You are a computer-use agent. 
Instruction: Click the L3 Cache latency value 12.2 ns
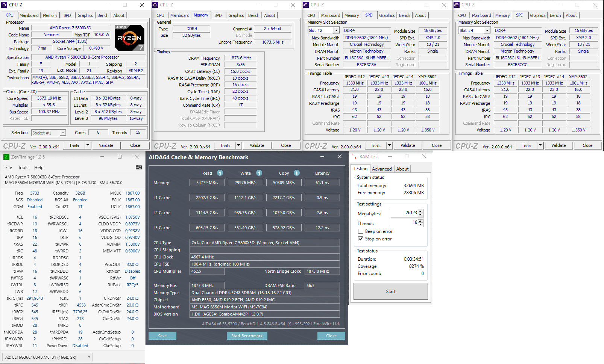tap(322, 228)
